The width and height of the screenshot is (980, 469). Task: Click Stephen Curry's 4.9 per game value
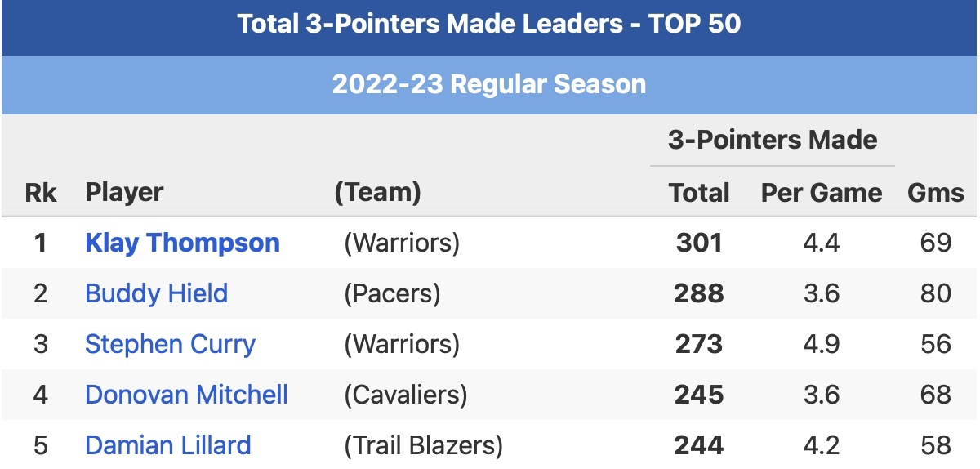coord(821,344)
